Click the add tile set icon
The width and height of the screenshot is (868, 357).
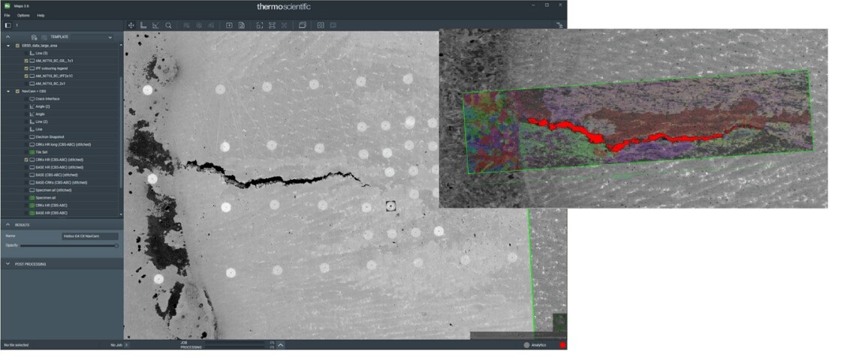coord(229,25)
